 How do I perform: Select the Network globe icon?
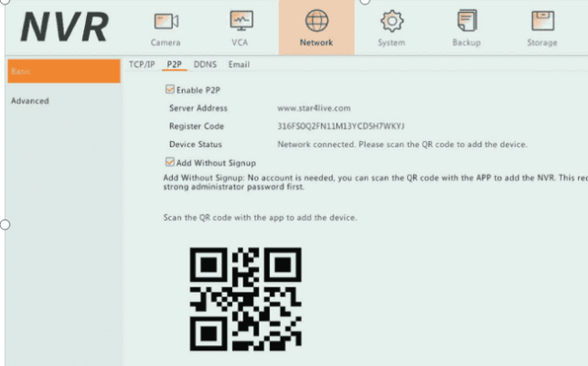click(316, 20)
